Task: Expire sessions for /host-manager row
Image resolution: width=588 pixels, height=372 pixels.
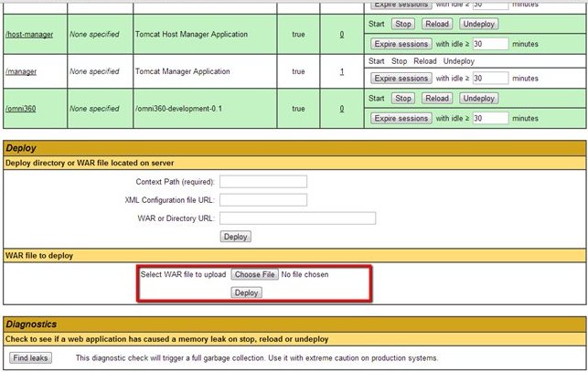Action: (x=401, y=44)
